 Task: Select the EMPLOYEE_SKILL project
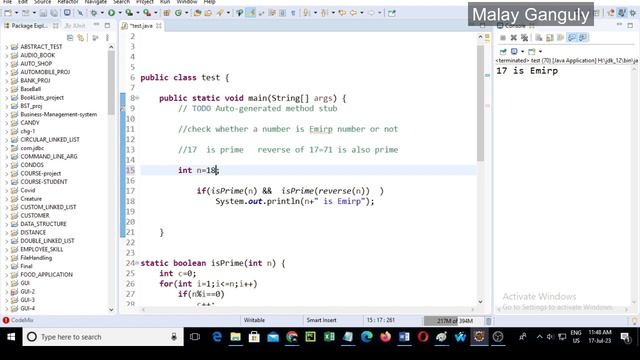(x=42, y=249)
